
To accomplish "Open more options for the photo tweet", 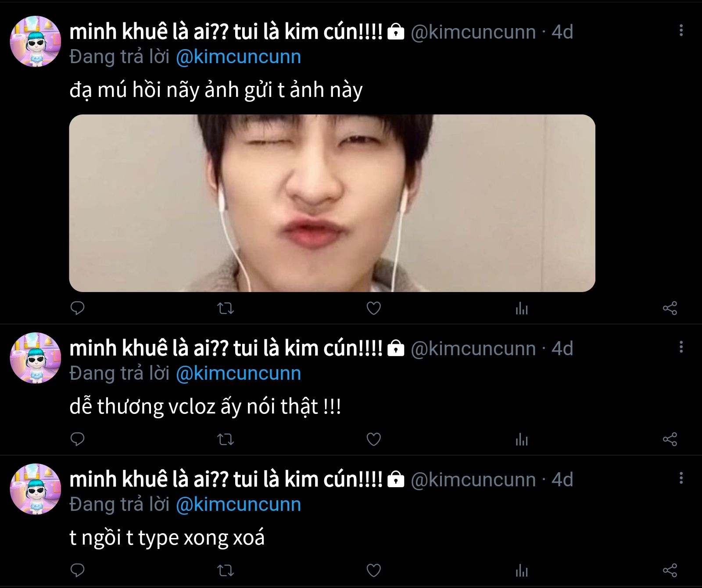I will (x=681, y=31).
